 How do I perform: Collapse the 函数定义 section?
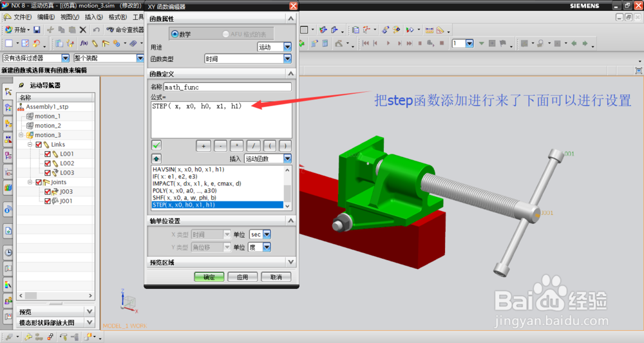click(x=291, y=73)
